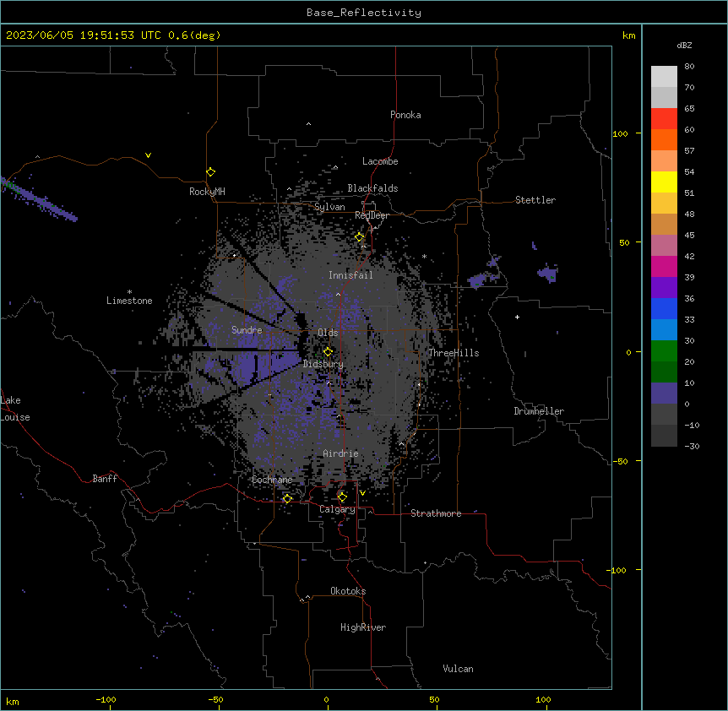Select the yellow diamond marker between Olds and Didsbury

point(328,352)
